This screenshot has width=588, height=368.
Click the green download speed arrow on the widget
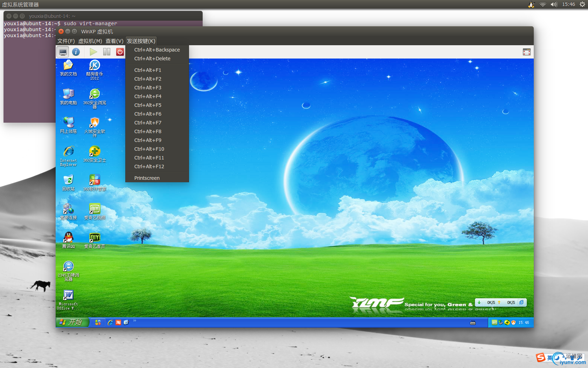click(479, 302)
